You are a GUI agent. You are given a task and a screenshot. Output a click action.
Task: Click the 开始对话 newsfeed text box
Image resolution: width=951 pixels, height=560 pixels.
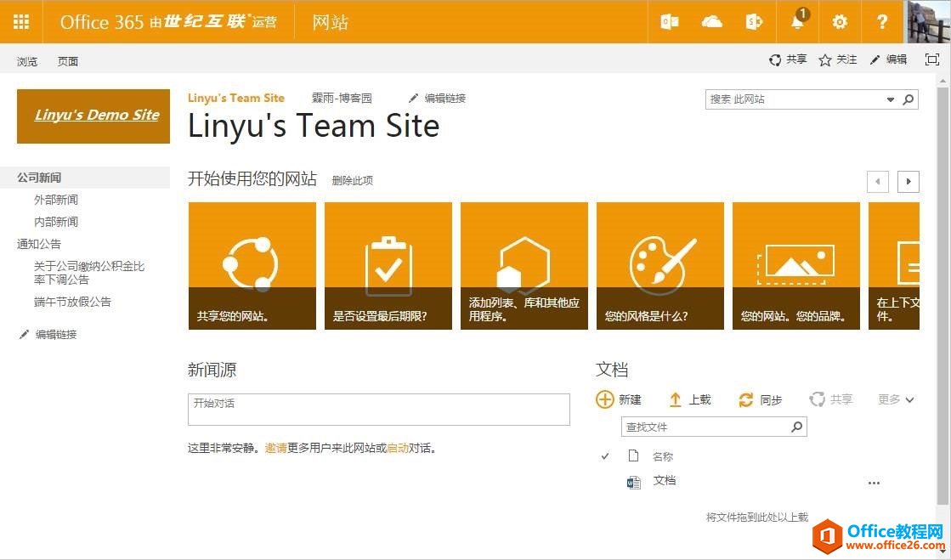(378, 409)
